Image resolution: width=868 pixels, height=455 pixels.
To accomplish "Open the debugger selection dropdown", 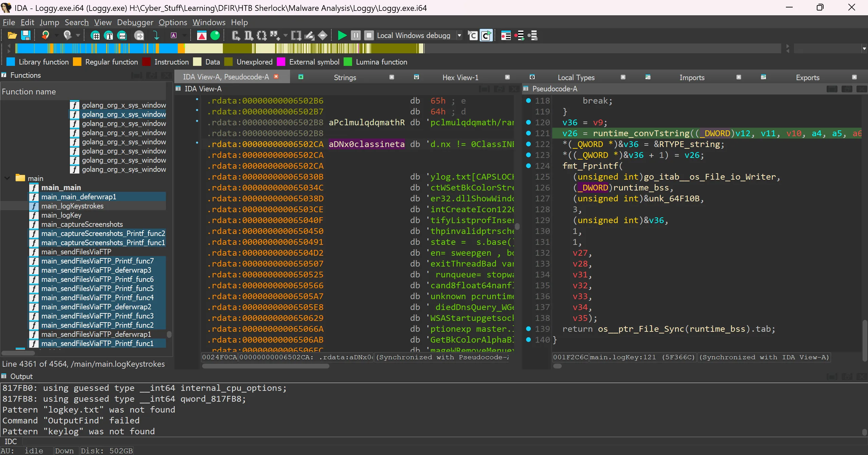I will [x=459, y=35].
